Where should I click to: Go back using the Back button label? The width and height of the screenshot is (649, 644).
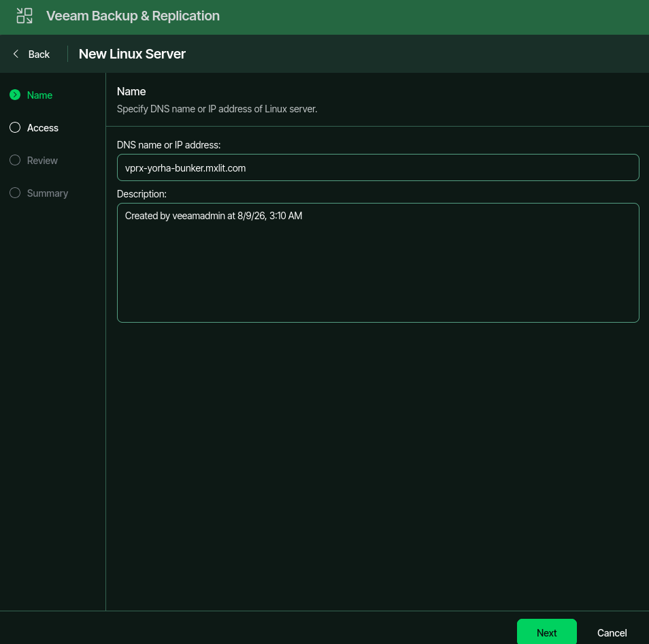39,54
